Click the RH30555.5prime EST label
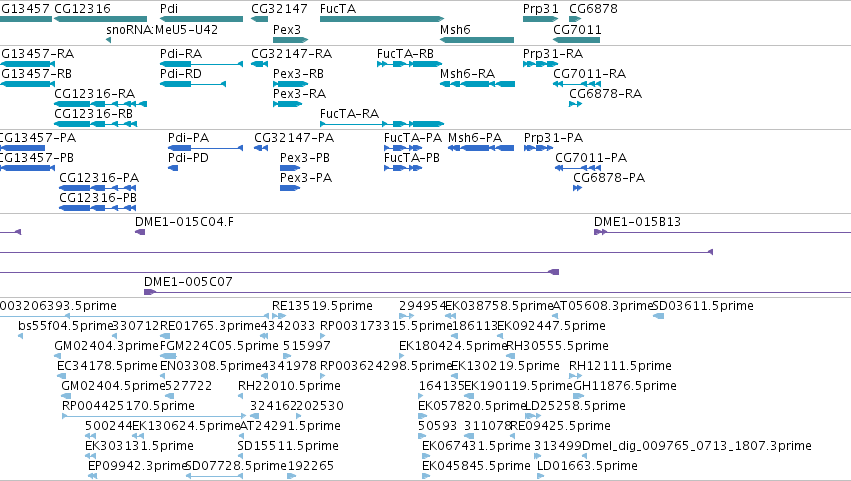851x481 pixels. [x=557, y=346]
